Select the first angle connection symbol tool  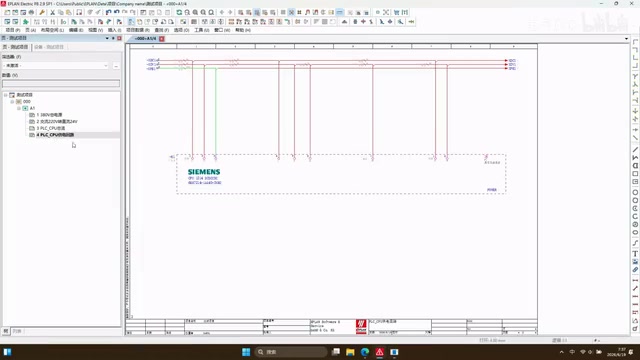(x=635, y=42)
